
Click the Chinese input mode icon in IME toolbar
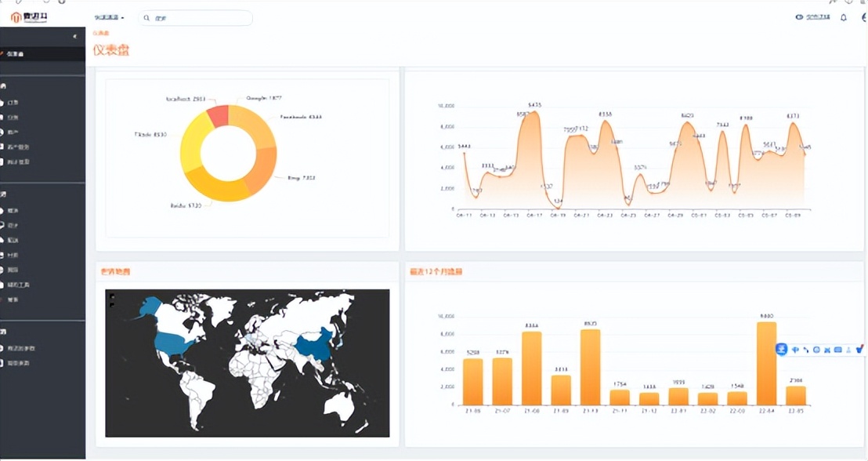[796, 350]
